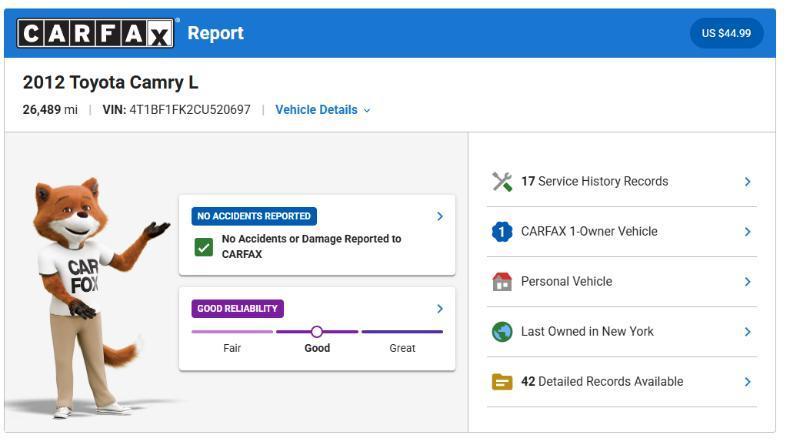This screenshot has width=800, height=445.
Task: Open the No Accidents Reported card arrow
Action: pos(440,216)
